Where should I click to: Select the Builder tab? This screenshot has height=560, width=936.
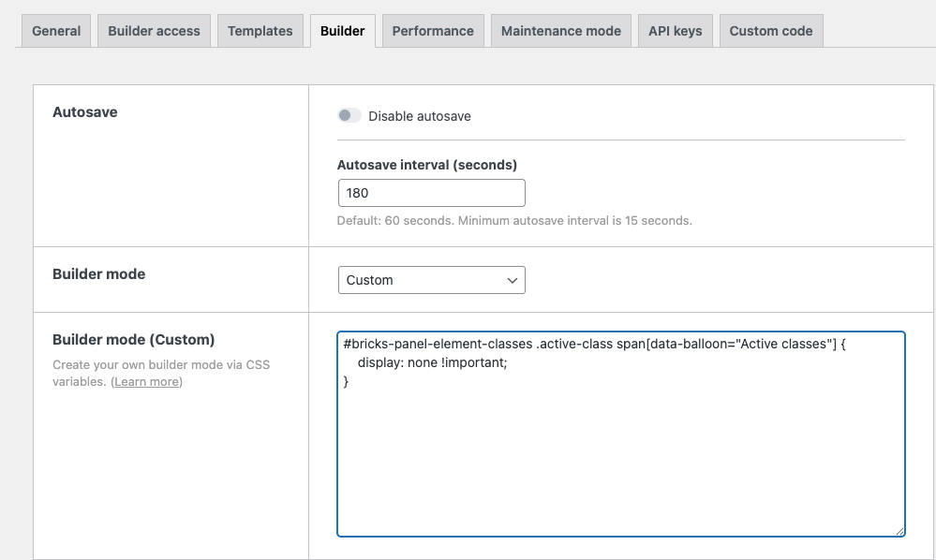click(x=343, y=31)
